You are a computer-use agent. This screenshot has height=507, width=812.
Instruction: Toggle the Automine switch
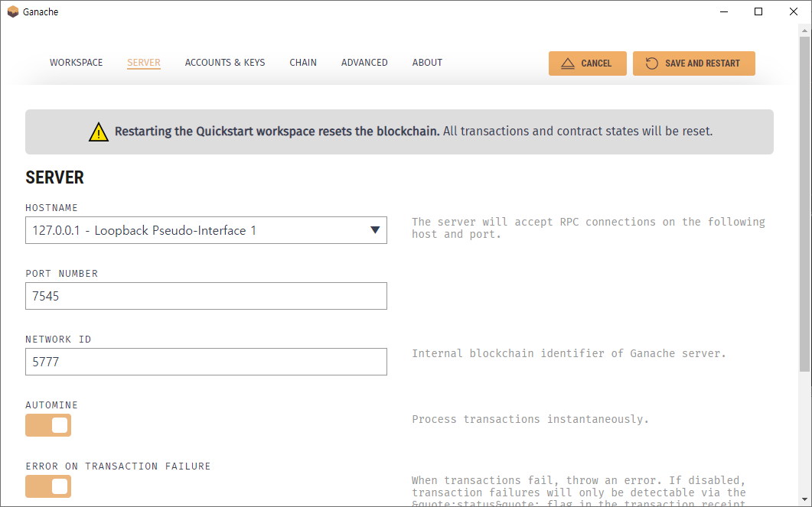pos(48,425)
